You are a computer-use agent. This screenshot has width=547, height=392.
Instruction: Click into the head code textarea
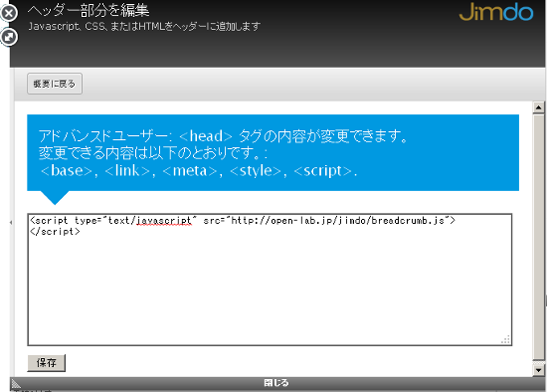270,280
